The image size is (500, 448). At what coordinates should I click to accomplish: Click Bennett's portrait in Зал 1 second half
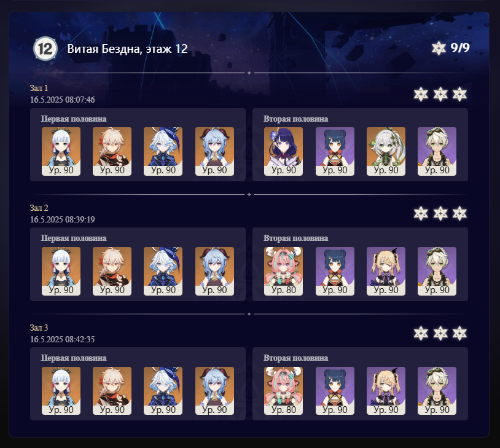tap(437, 151)
